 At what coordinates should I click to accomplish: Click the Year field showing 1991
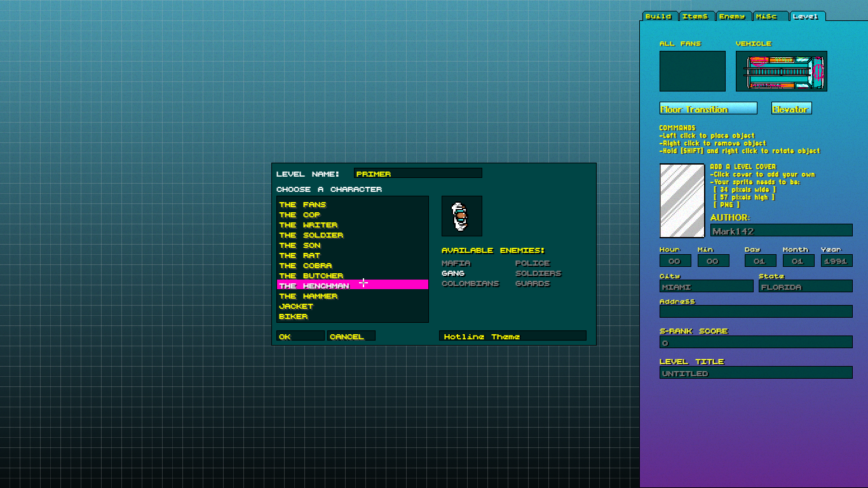click(x=837, y=261)
